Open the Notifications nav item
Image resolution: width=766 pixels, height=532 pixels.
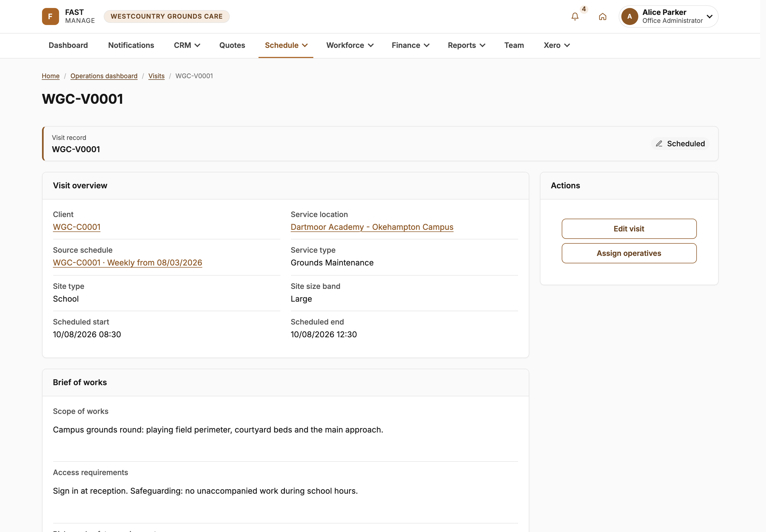click(131, 45)
